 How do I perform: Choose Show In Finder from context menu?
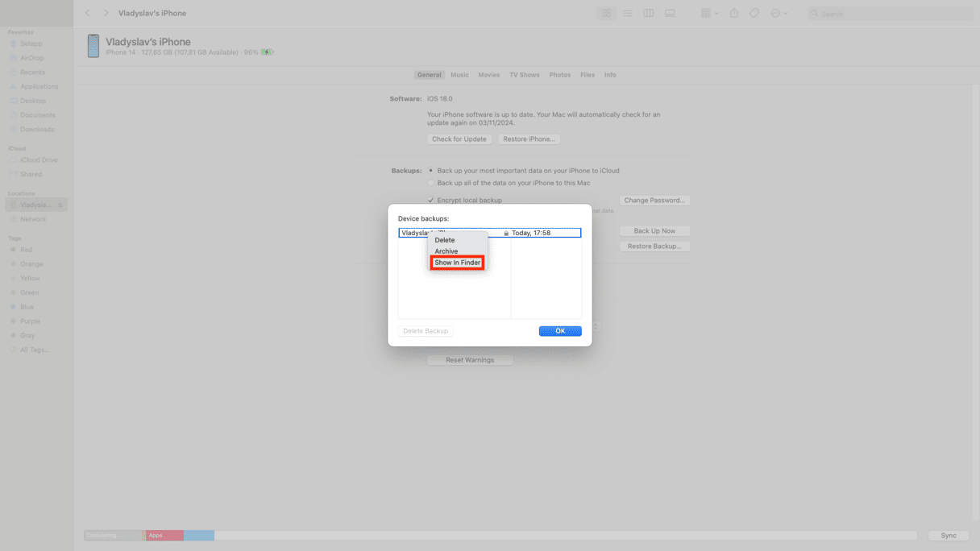457,263
